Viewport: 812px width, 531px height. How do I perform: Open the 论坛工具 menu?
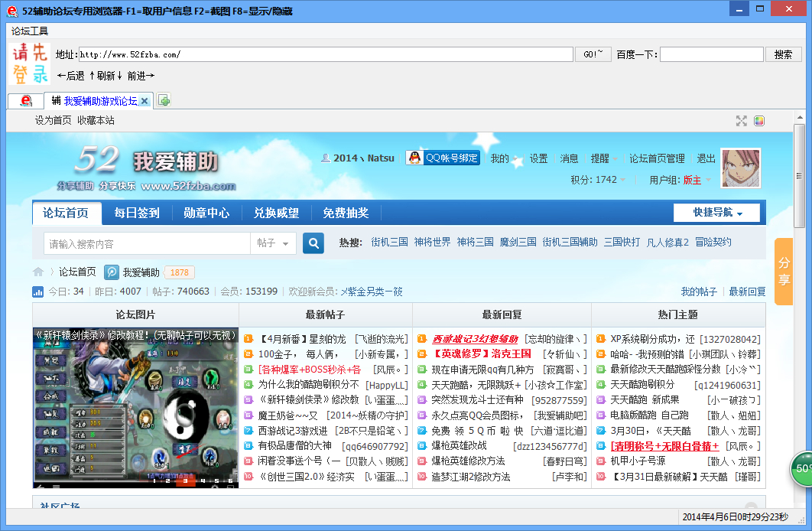point(30,31)
